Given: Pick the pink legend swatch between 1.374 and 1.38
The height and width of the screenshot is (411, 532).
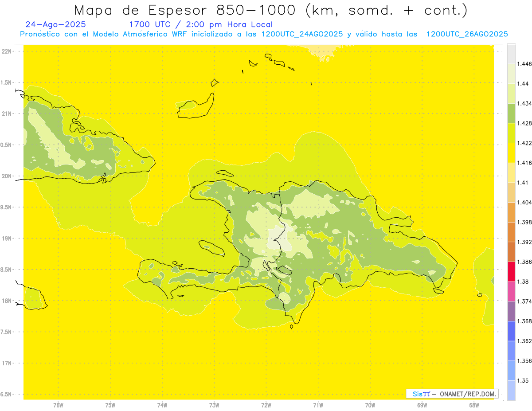Looking at the screenshot, I should click(x=511, y=291).
